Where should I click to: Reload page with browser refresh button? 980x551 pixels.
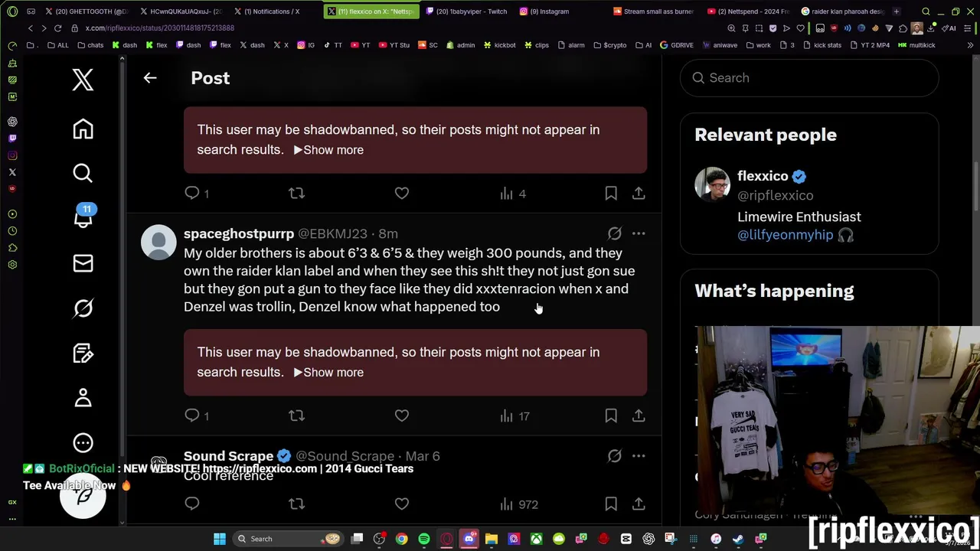tap(57, 28)
